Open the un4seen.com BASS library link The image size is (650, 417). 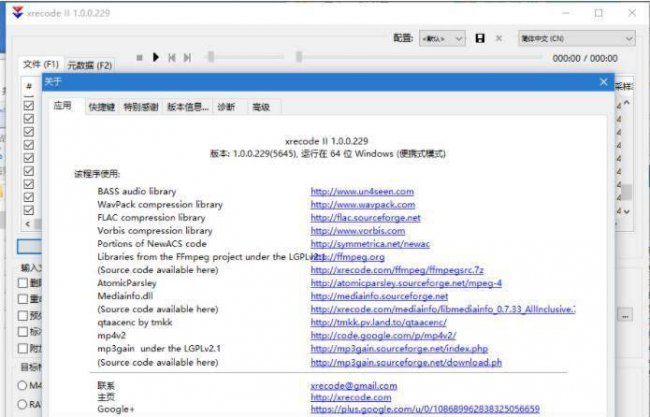point(362,192)
